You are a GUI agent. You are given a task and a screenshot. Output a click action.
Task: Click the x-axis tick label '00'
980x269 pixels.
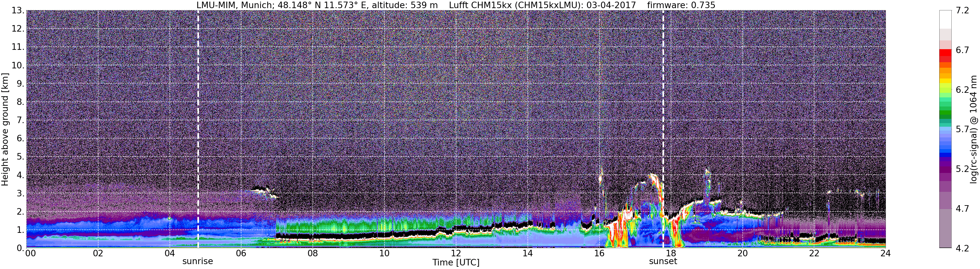coord(31,253)
